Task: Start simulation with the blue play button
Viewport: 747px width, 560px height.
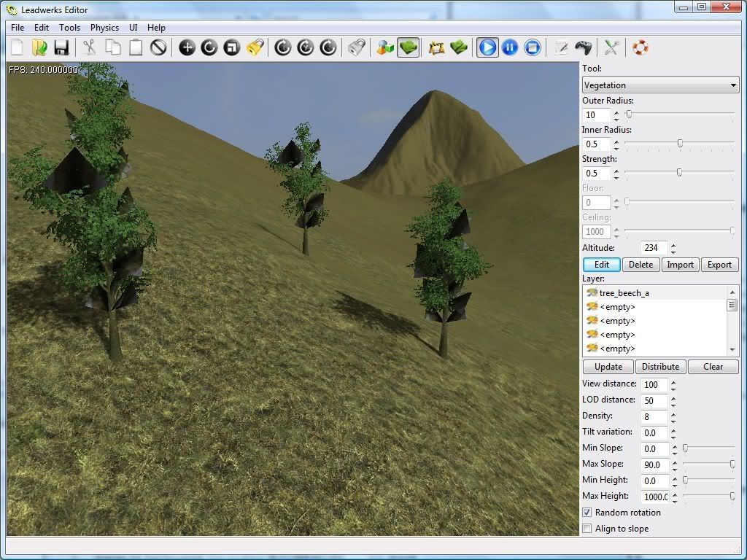Action: 487,47
